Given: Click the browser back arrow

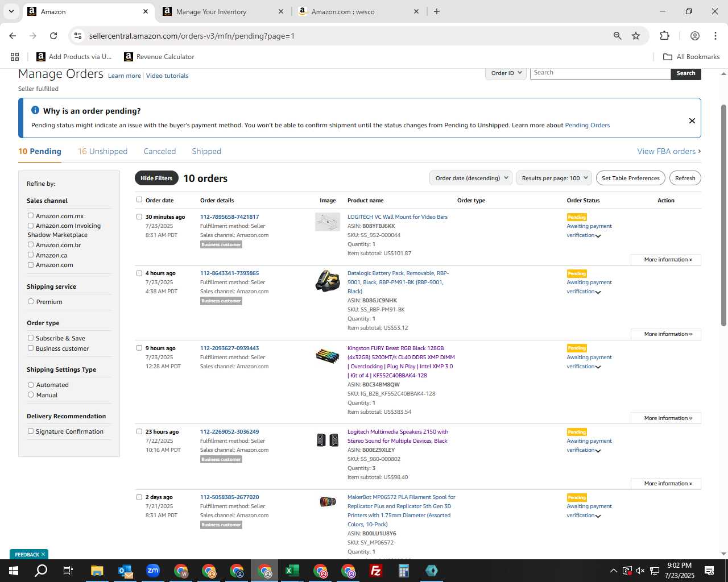Looking at the screenshot, I should click(13, 36).
